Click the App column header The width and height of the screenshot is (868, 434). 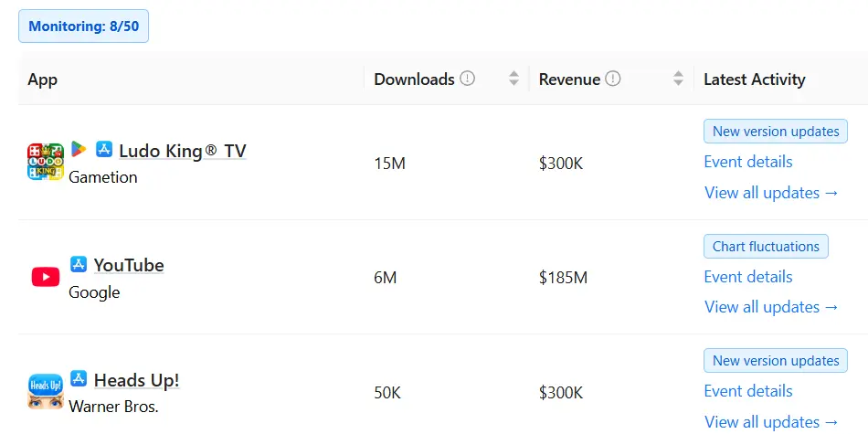pos(43,79)
